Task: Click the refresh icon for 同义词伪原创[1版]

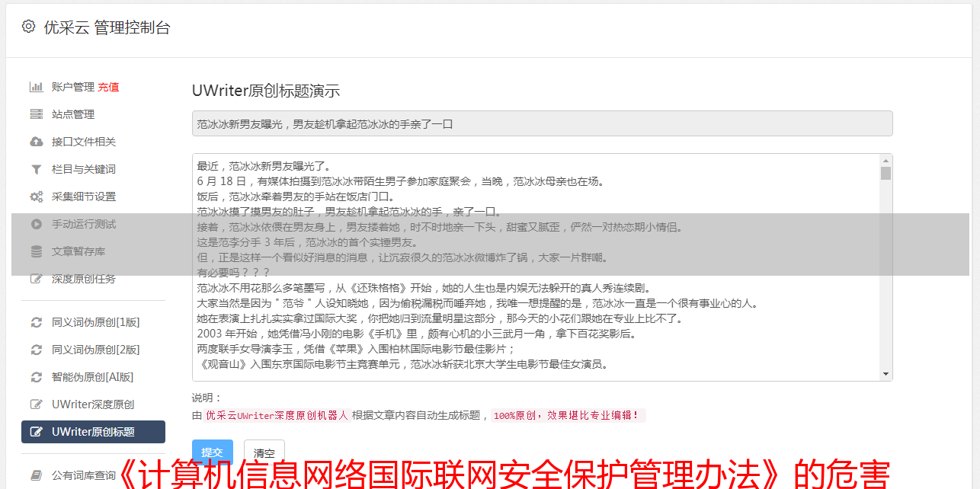Action: tap(36, 322)
